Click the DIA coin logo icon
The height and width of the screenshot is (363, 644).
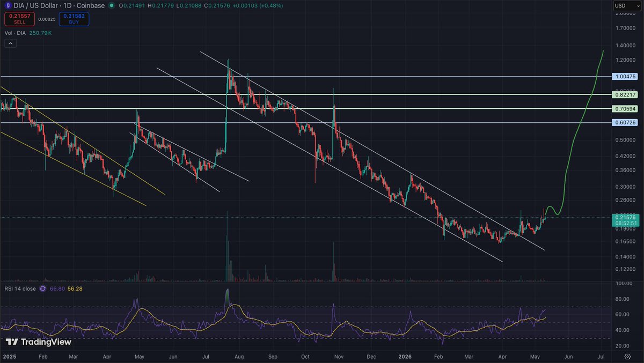[7, 5]
